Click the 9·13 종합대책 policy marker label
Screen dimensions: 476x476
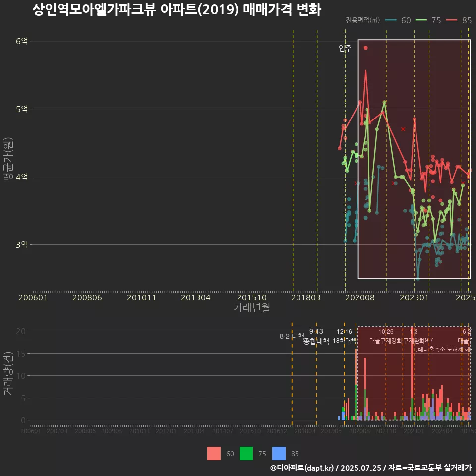point(316,336)
